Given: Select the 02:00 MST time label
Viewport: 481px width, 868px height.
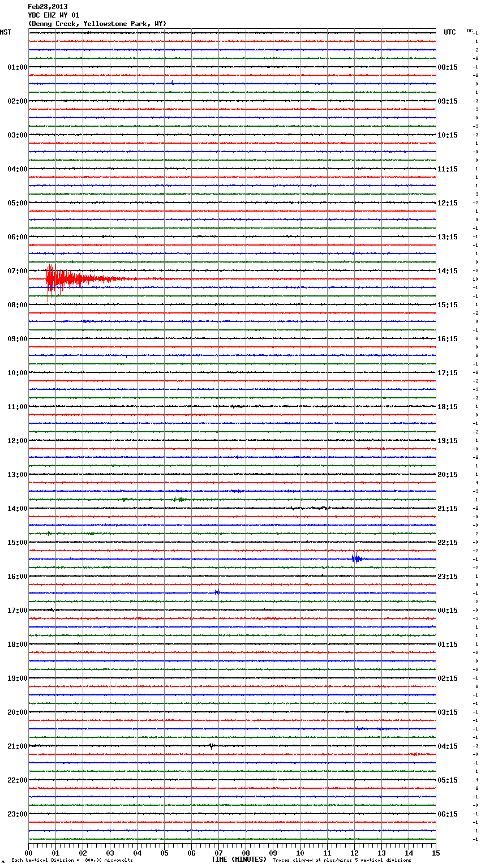Looking at the screenshot, I should pyautogui.click(x=18, y=101).
